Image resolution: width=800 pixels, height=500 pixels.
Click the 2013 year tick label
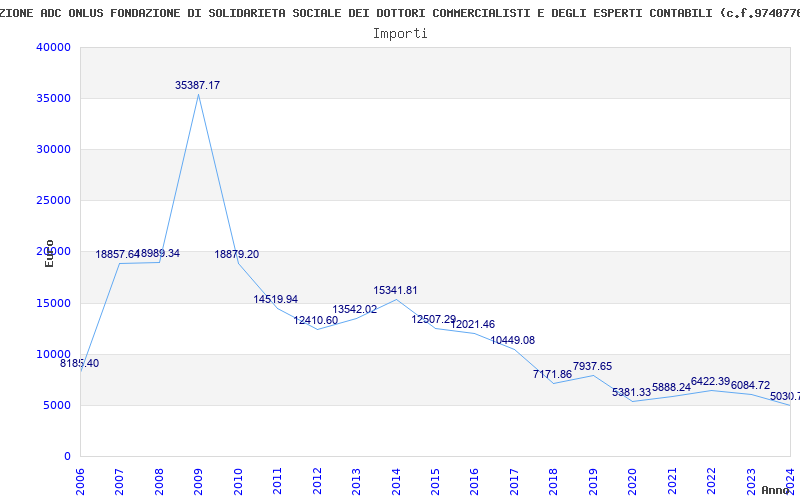click(356, 481)
